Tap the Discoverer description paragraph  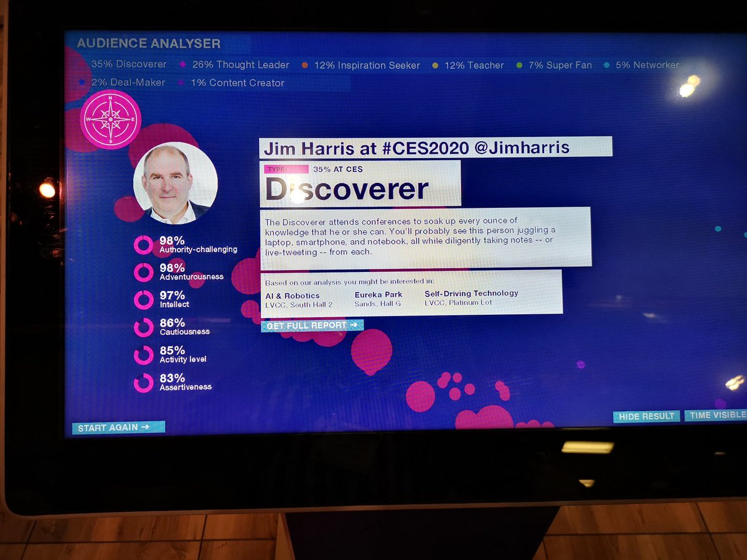pyautogui.click(x=409, y=236)
